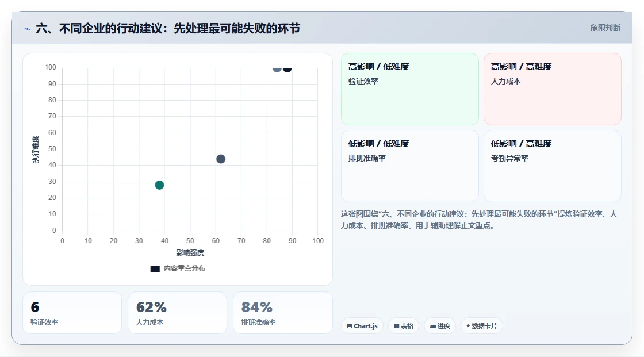Open the 6 验证效率 stat card
Screen dimensions: 644x357
pos(72,313)
